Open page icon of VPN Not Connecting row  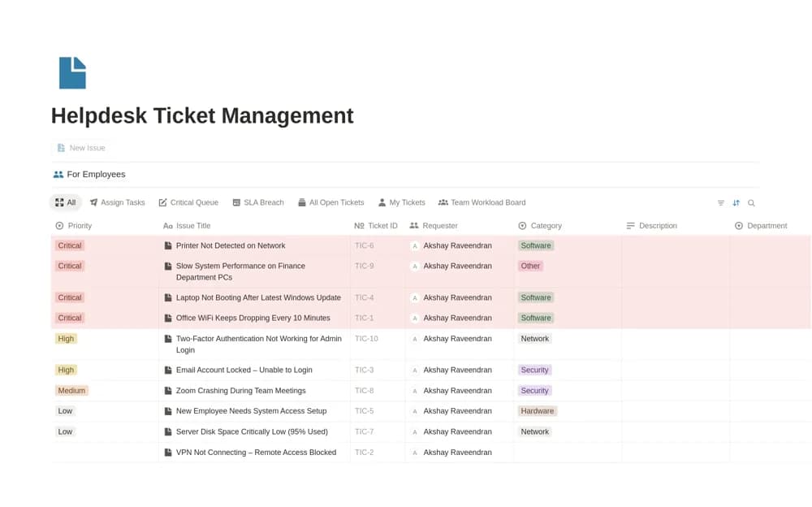168,453
